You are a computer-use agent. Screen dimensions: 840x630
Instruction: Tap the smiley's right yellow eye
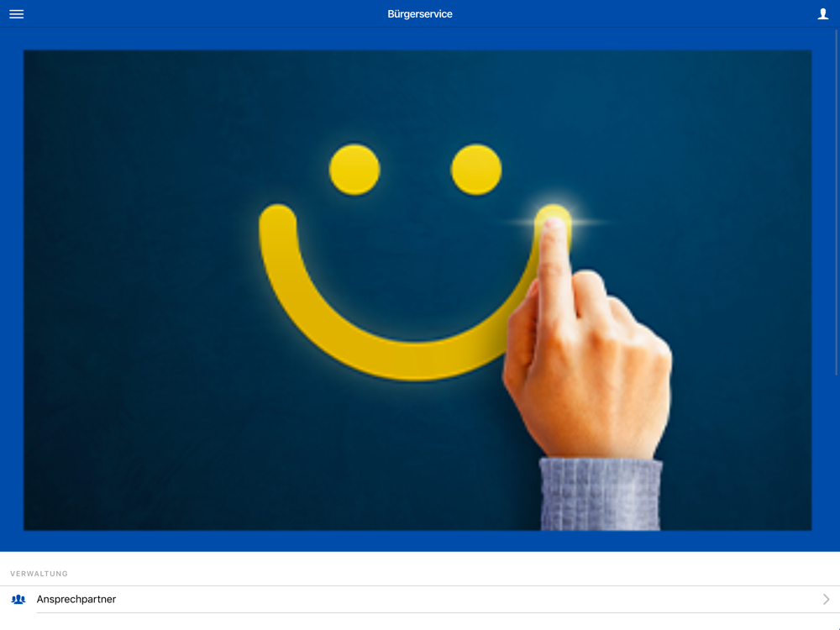[476, 170]
